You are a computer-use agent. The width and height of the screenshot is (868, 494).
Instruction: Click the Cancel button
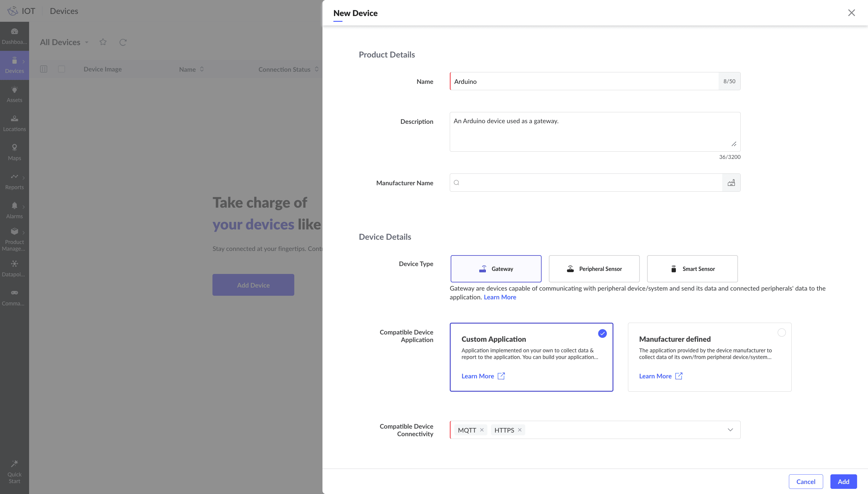pyautogui.click(x=806, y=482)
